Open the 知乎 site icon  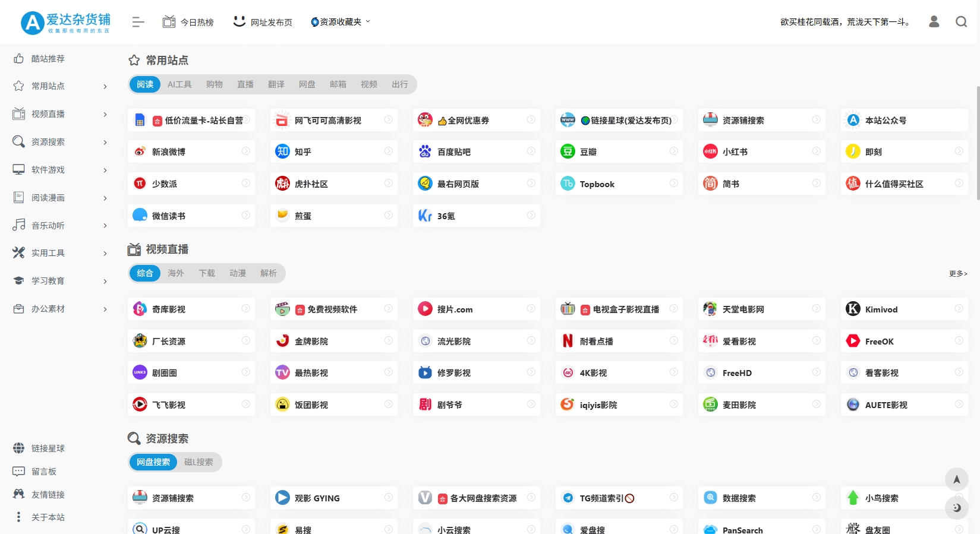point(282,151)
